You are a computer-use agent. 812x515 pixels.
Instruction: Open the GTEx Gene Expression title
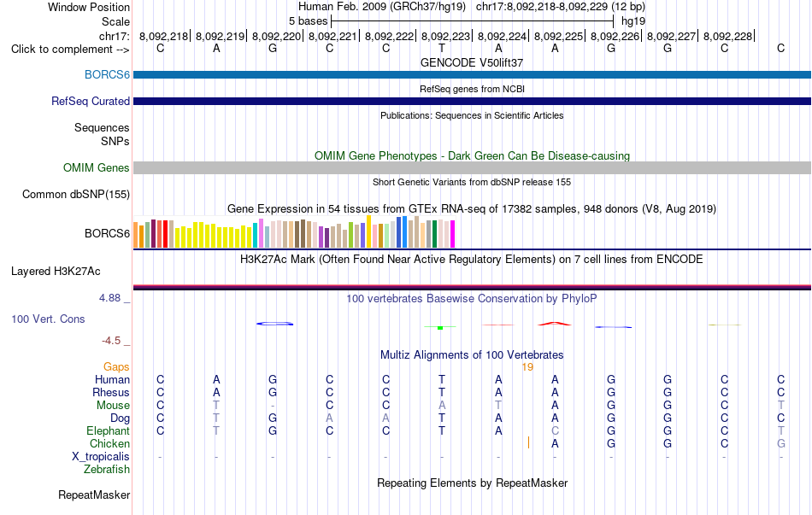472,208
